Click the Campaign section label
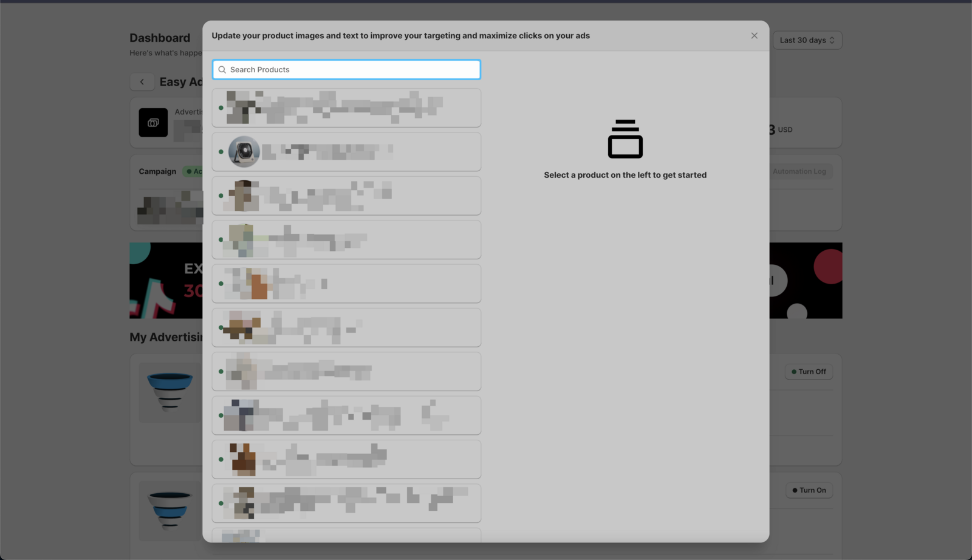The image size is (972, 560). pos(157,171)
